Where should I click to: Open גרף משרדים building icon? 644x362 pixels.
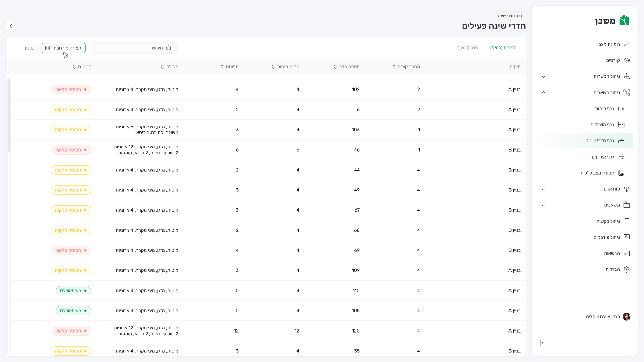[621, 125]
